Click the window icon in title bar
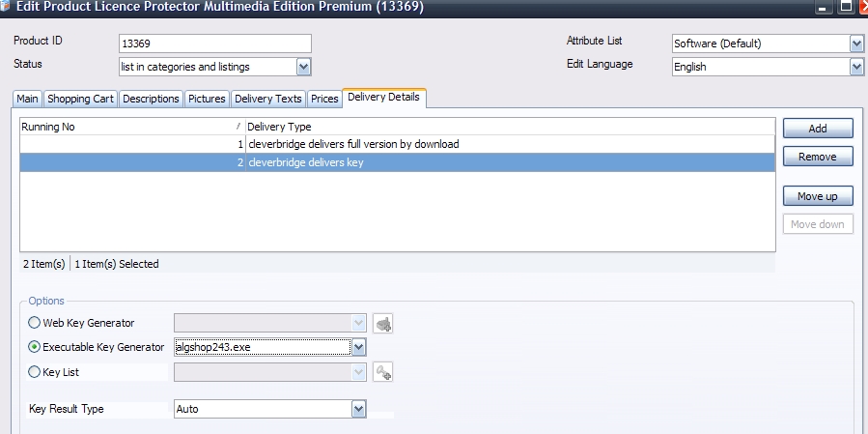 (x=7, y=8)
